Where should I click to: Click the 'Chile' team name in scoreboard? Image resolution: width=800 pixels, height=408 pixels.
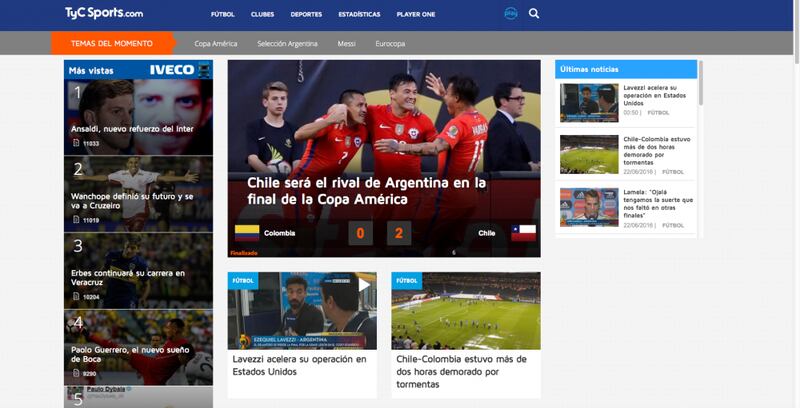coord(487,233)
